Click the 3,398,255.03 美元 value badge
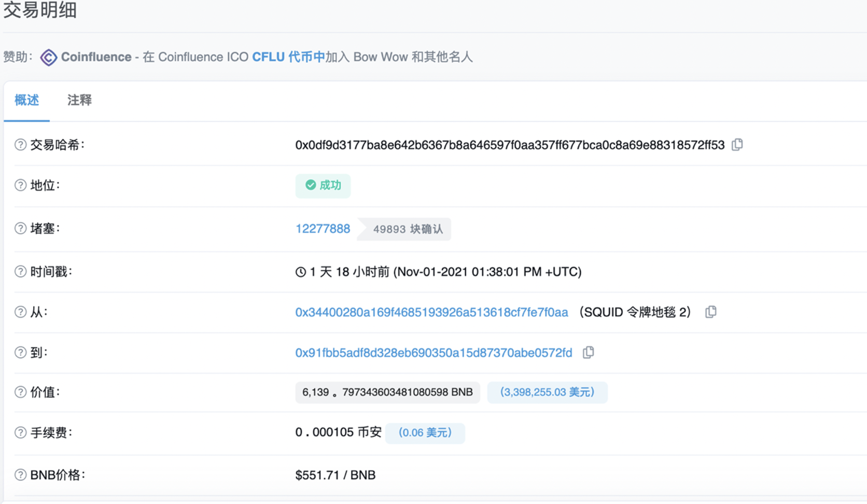The height and width of the screenshot is (504, 867). point(547,393)
